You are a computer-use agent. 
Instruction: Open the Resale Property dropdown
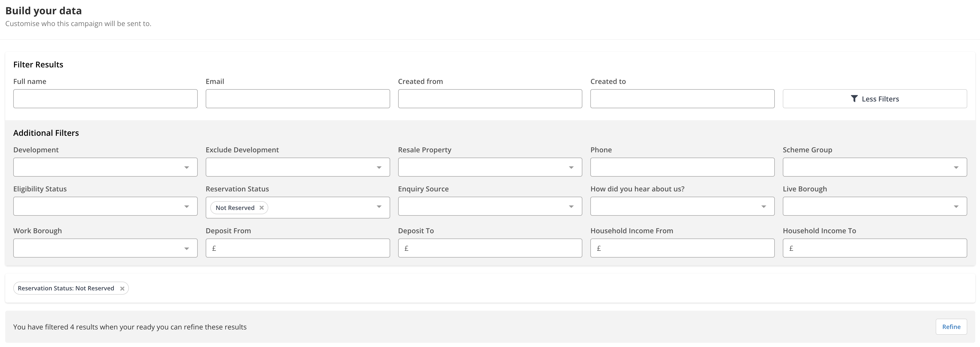pyautogui.click(x=489, y=167)
